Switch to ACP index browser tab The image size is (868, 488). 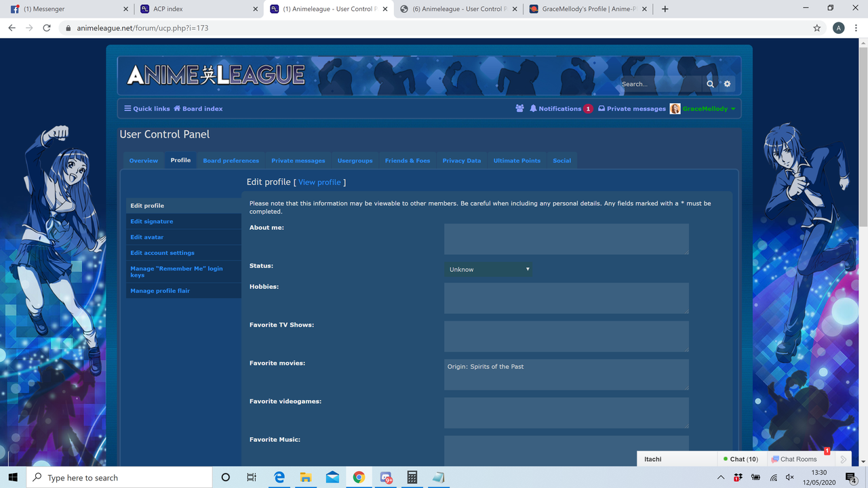198,9
